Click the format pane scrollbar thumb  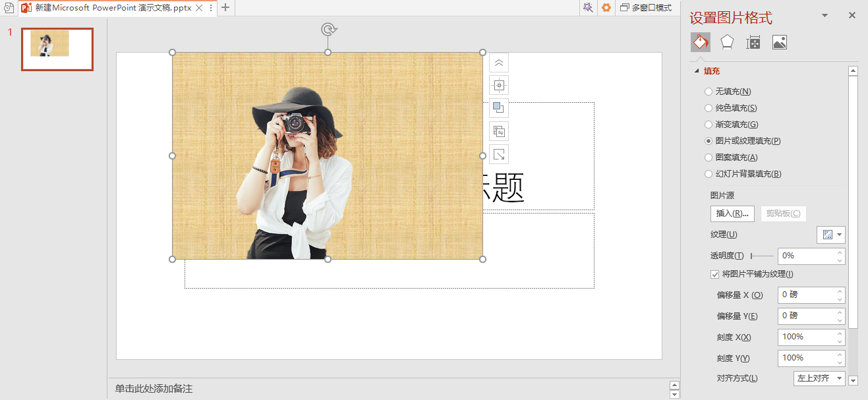[854, 202]
